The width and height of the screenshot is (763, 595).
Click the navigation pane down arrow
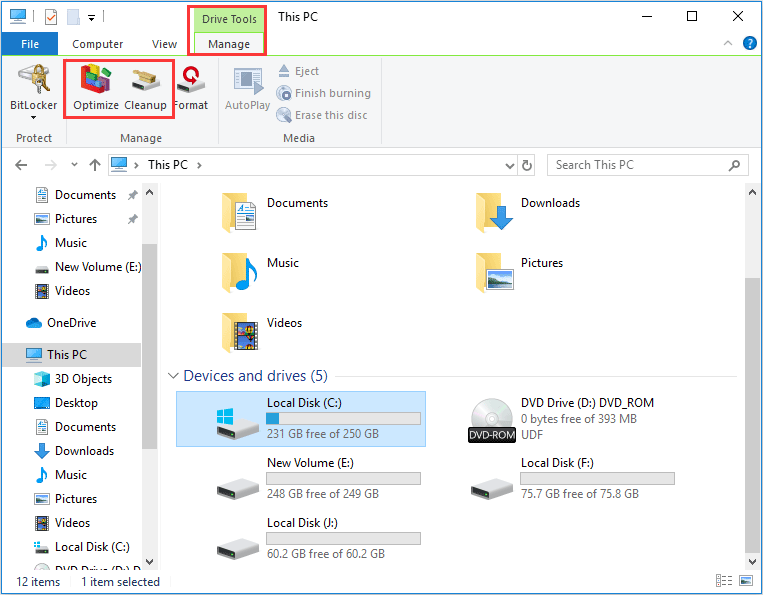tap(149, 562)
